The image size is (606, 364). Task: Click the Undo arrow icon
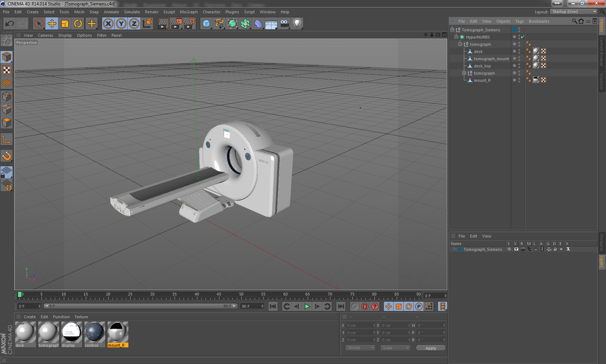[x=10, y=24]
